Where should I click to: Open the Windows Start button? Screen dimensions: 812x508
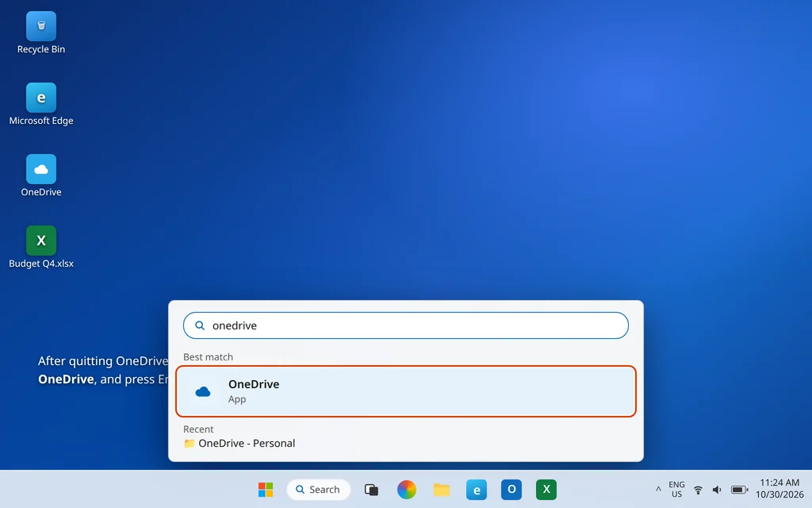coord(266,489)
